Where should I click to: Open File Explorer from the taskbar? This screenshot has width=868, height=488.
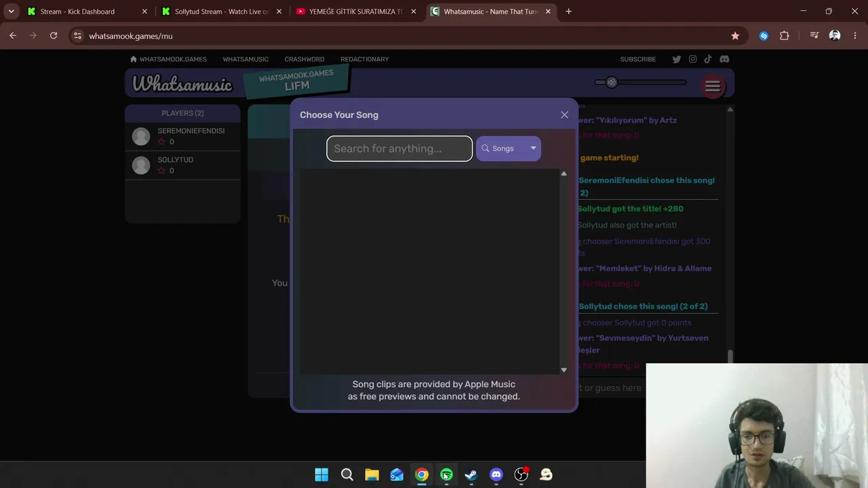click(372, 474)
